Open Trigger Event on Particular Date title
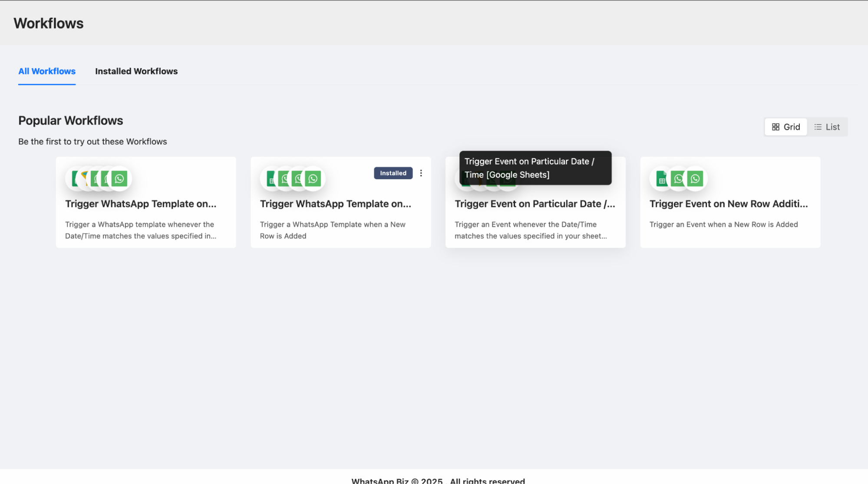This screenshot has height=484, width=868. coord(535,204)
